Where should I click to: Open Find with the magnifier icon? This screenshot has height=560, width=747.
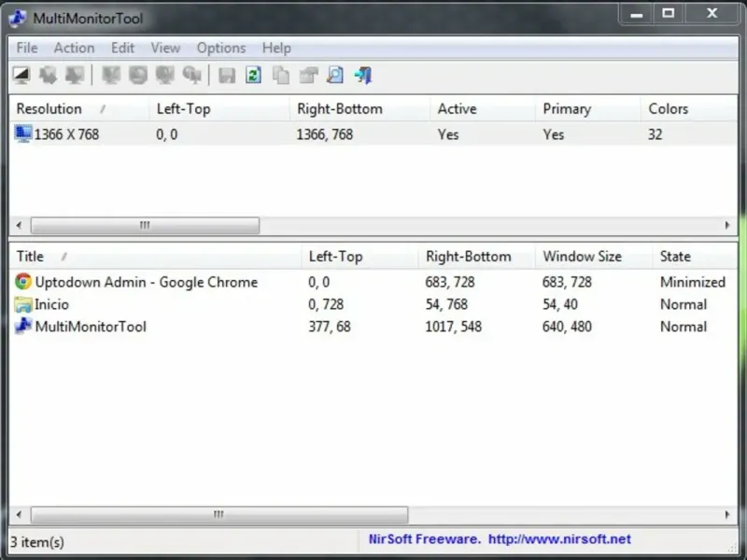pyautogui.click(x=335, y=76)
